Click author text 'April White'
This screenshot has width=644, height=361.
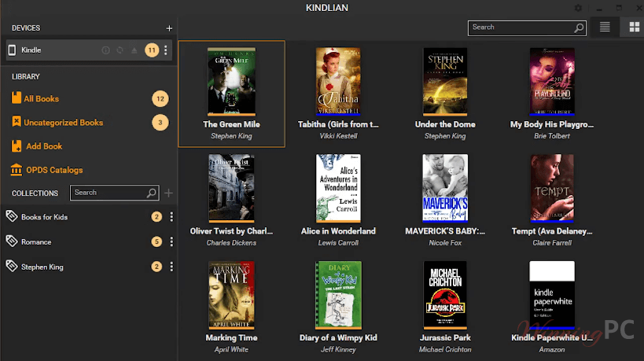231,349
